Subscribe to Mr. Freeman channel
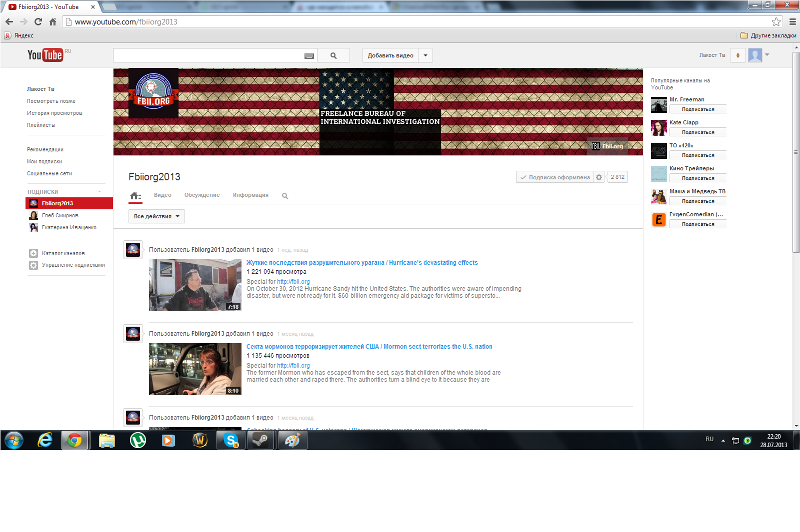 pyautogui.click(x=697, y=109)
